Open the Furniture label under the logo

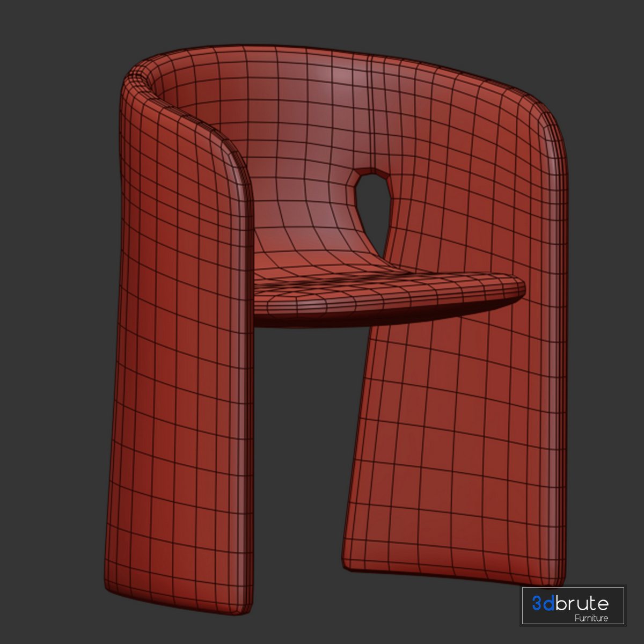click(x=591, y=619)
